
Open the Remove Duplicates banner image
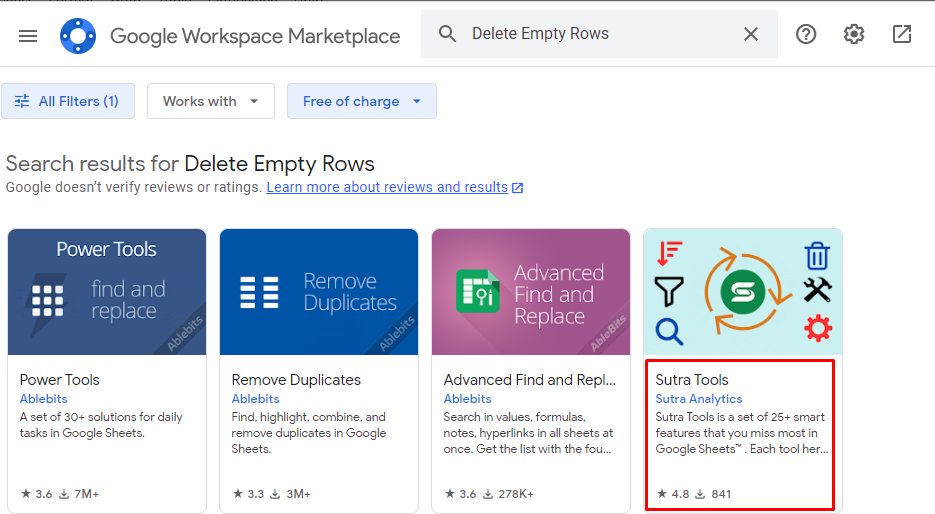319,292
